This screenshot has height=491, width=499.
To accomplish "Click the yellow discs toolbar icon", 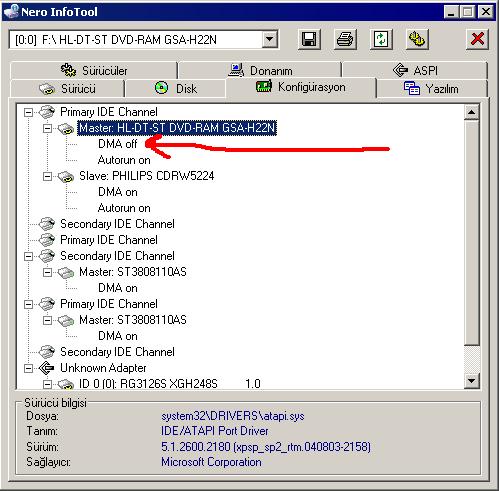I will point(417,39).
